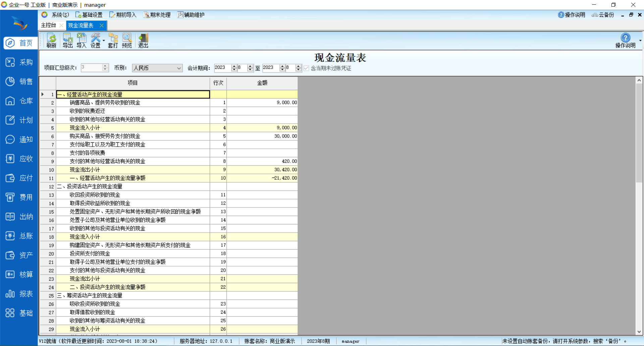
Task: Open the 期末处理 menu
Action: (x=157, y=15)
